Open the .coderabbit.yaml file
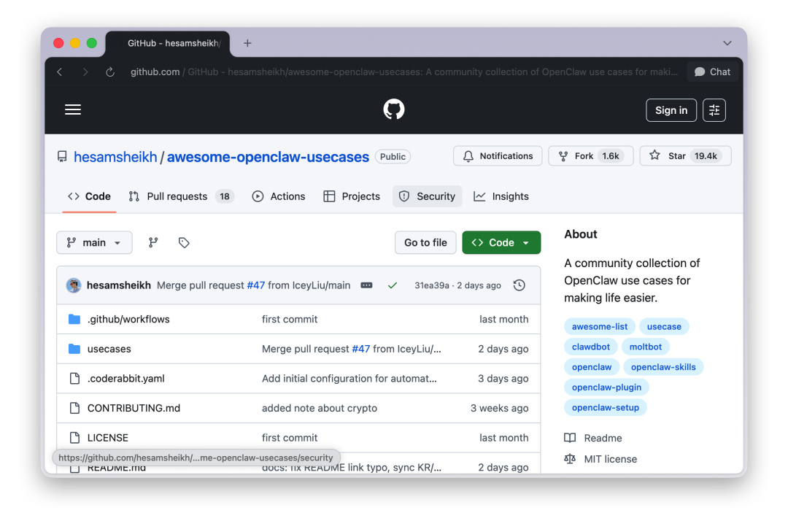 [x=125, y=378]
